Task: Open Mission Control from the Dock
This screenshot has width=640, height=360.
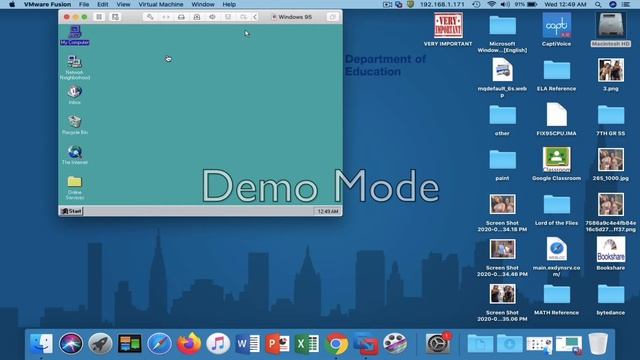Action: (129, 344)
